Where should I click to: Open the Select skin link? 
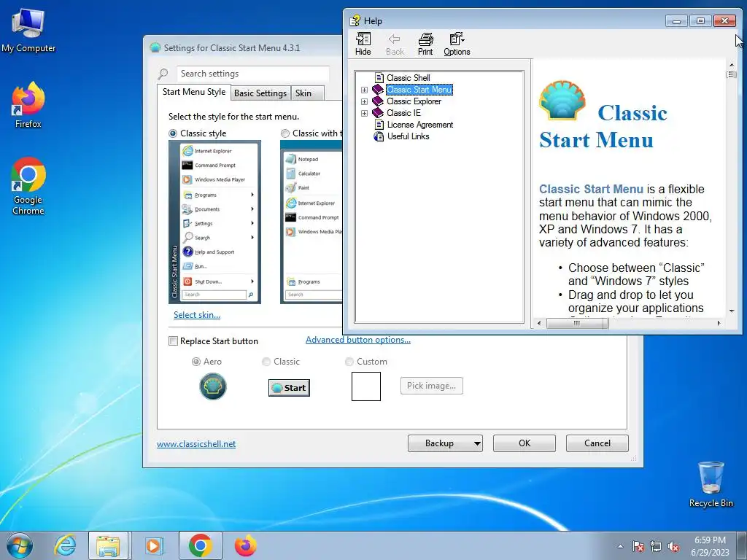197,315
